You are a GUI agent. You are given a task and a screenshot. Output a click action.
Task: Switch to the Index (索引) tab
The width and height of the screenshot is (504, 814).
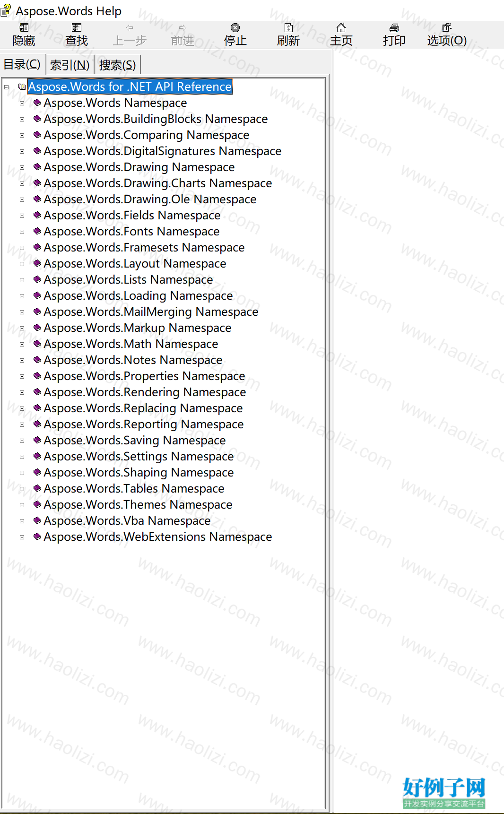coord(70,65)
